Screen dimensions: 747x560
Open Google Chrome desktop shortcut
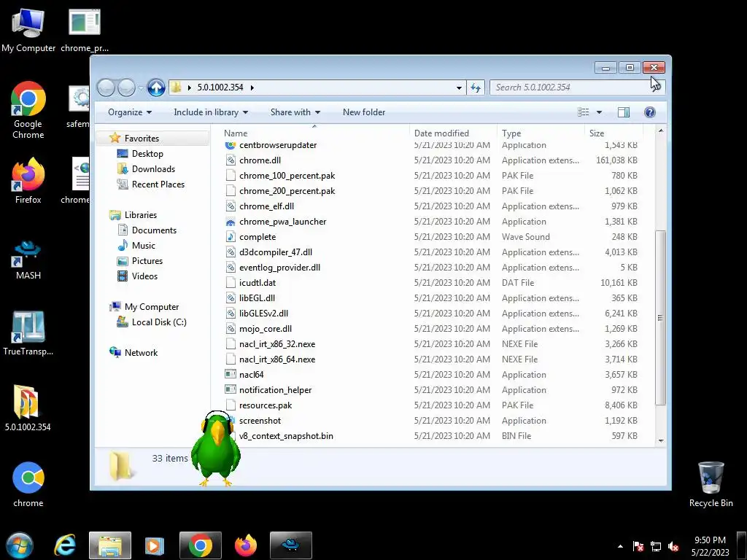pos(28,110)
